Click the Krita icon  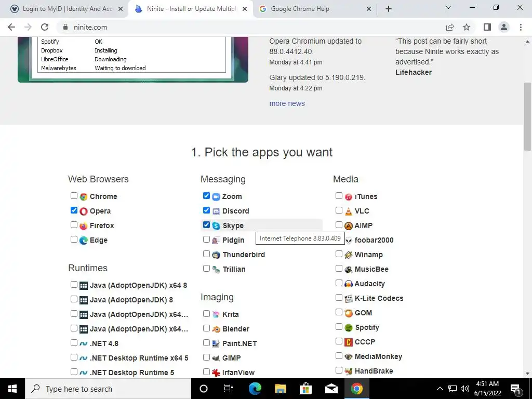click(x=216, y=315)
